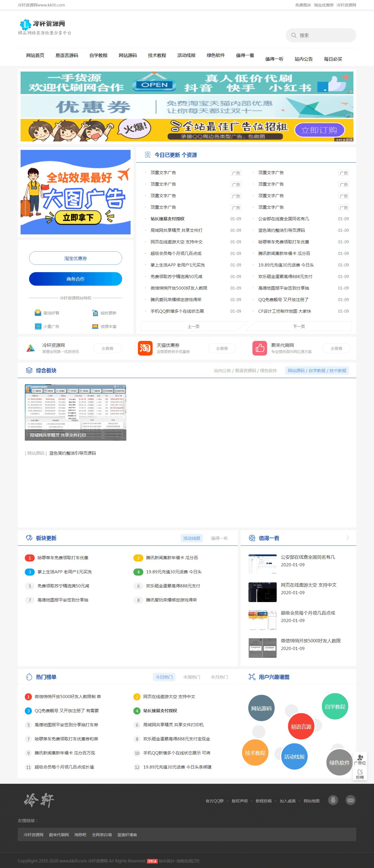Click the footer email envelope icon
The height and width of the screenshot is (868, 374).
(351, 800)
